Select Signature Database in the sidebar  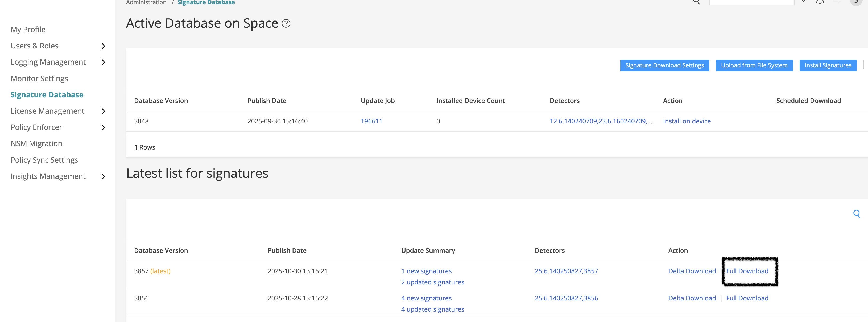point(47,95)
